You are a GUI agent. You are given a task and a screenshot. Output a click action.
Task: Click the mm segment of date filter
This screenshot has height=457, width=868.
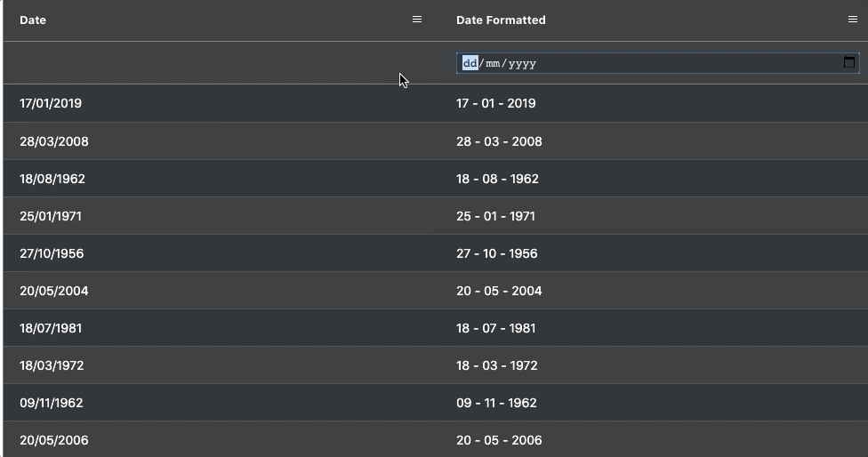pos(493,63)
